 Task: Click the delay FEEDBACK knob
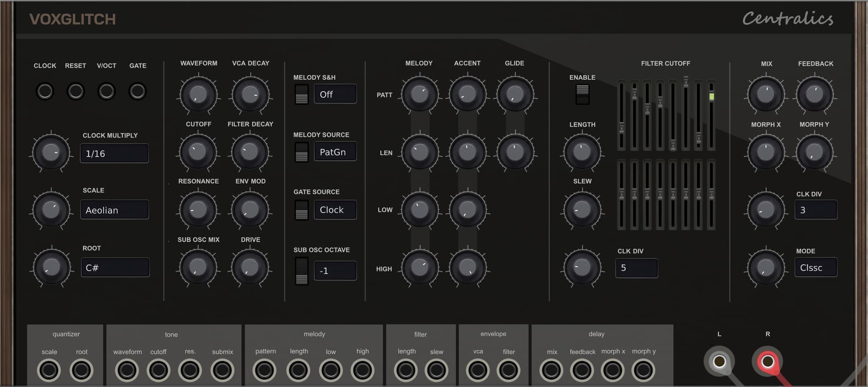[814, 95]
